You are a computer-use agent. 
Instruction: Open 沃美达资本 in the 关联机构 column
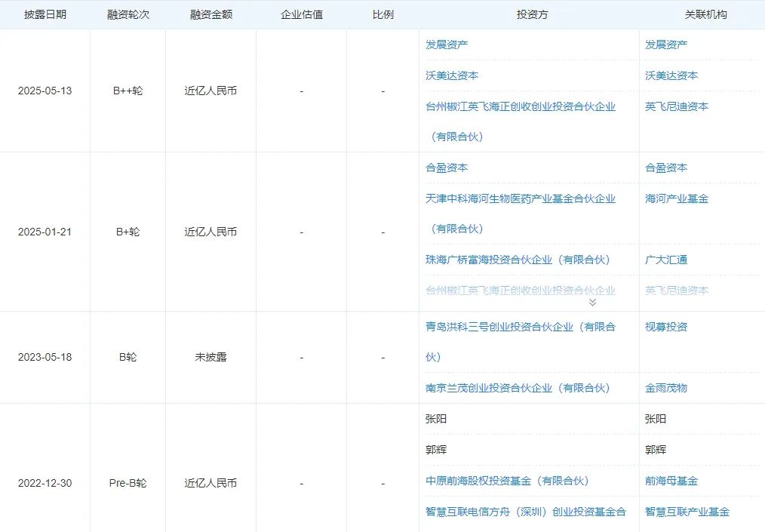click(x=671, y=75)
